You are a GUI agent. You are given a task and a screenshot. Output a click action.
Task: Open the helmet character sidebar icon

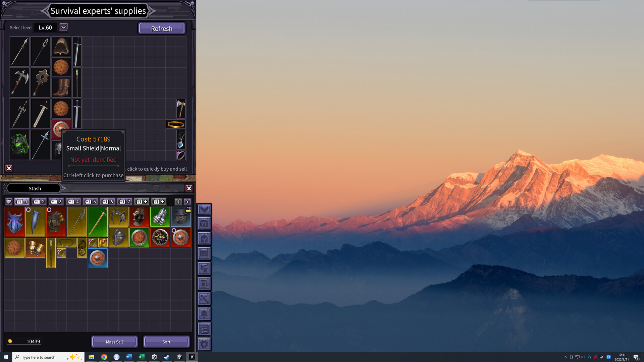(204, 239)
